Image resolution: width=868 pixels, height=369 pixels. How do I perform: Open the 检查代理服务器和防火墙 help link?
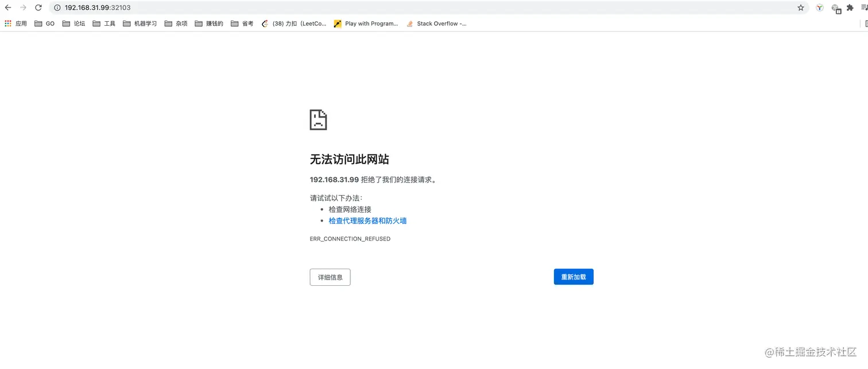367,220
